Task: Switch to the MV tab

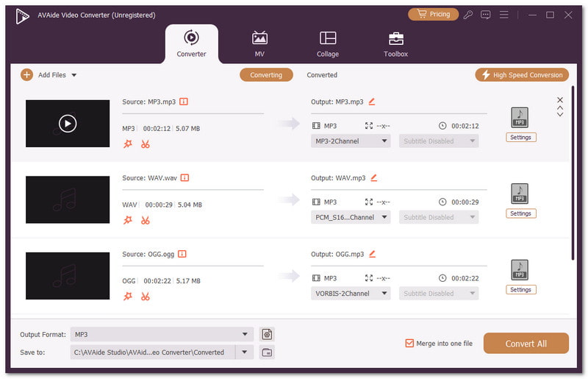Action: pyautogui.click(x=259, y=44)
